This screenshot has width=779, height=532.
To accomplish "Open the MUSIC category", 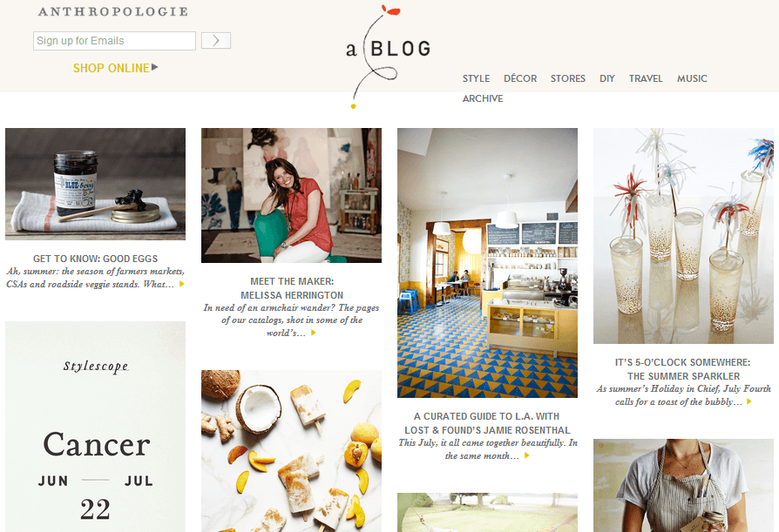I will point(692,78).
